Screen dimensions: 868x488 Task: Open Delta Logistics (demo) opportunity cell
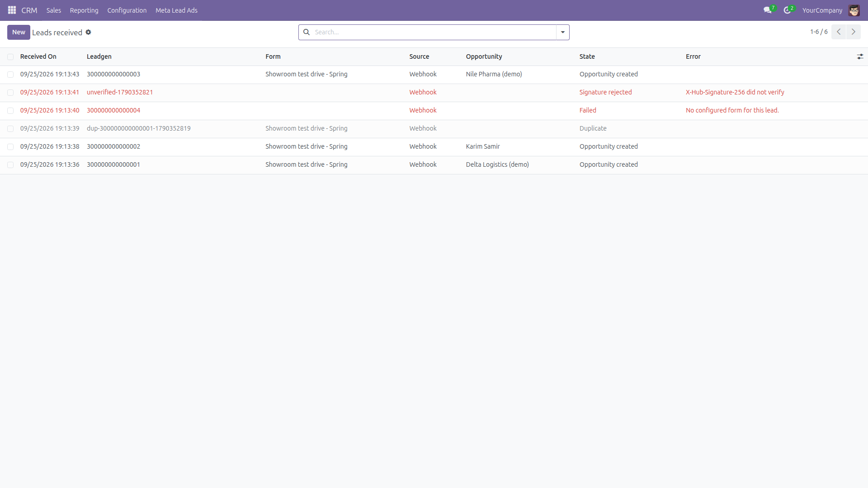(x=497, y=164)
